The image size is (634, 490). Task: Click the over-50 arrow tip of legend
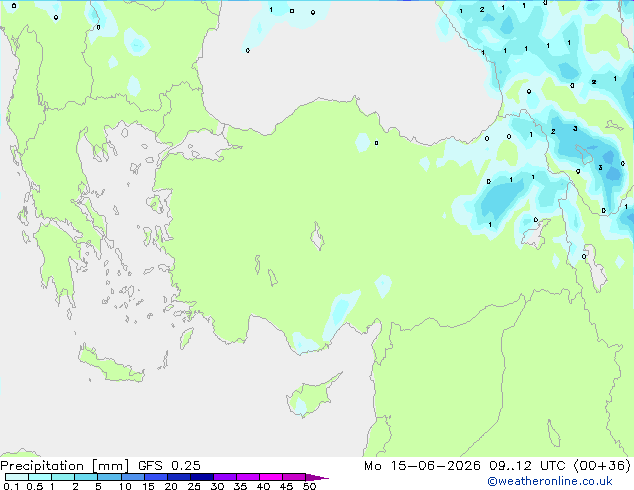click(317, 477)
